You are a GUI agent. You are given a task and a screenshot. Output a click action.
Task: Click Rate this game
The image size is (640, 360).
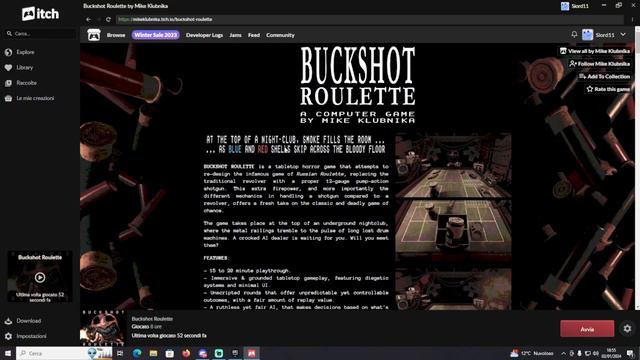pyautogui.click(x=608, y=89)
